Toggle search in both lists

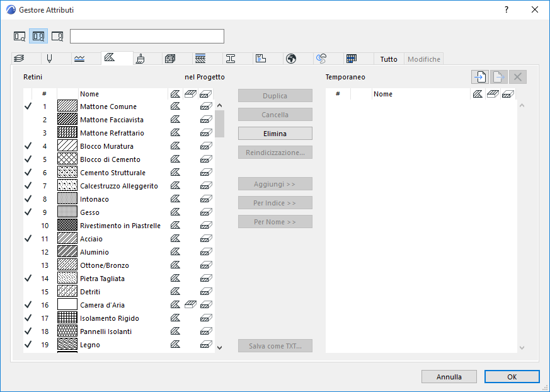tap(38, 37)
